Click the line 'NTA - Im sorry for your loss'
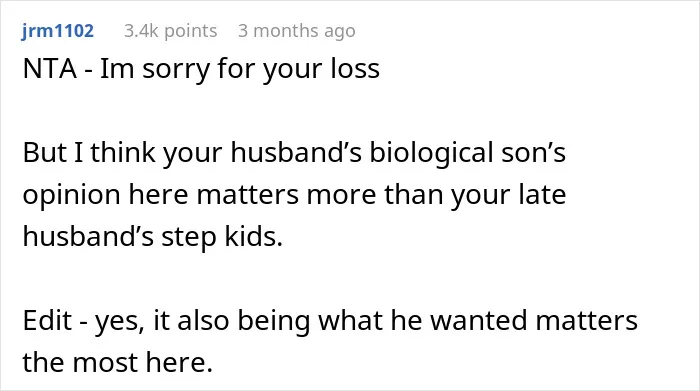Image resolution: width=700 pixels, height=391 pixels. pos(201,69)
